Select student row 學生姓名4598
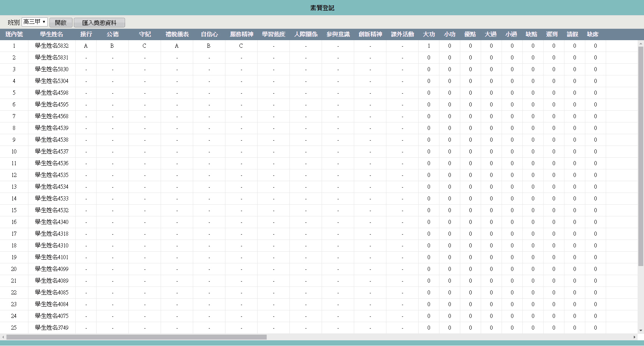644x346 pixels. [52, 93]
